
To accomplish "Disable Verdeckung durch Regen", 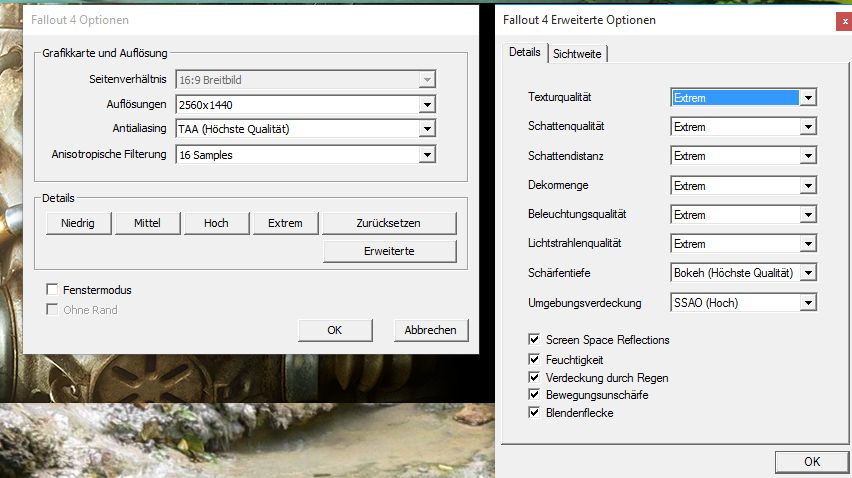I will coord(534,377).
